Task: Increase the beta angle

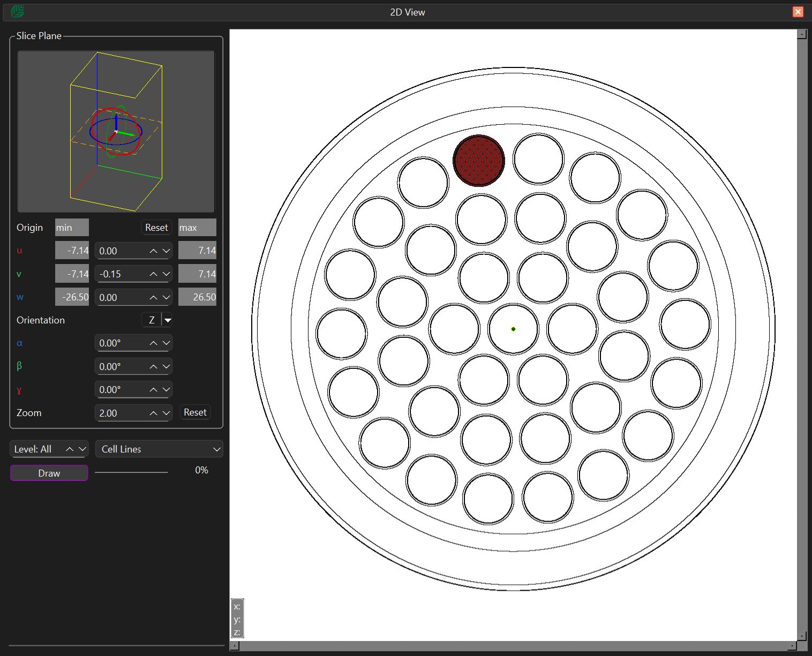Action: point(154,366)
